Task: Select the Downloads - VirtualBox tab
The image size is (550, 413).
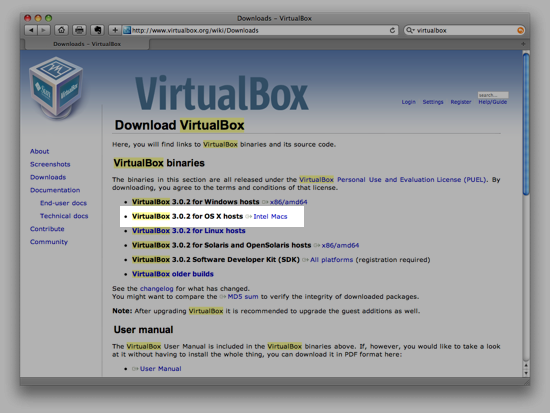Action: pyautogui.click(x=87, y=44)
